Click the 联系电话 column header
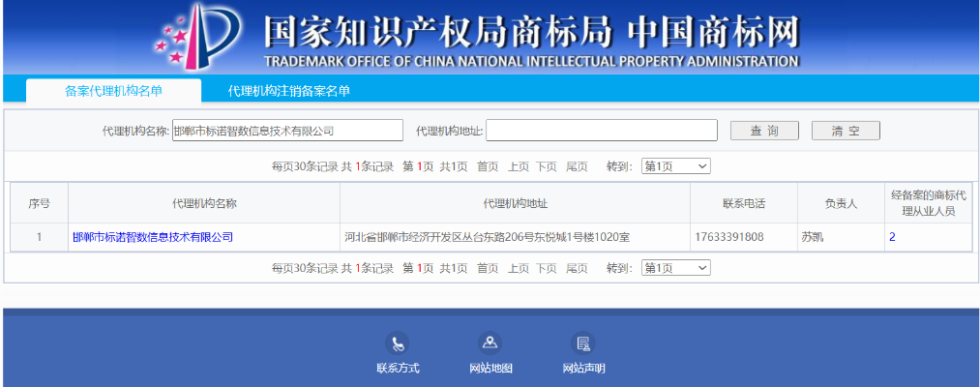Image resolution: width=980 pixels, height=387 pixels. tap(744, 203)
